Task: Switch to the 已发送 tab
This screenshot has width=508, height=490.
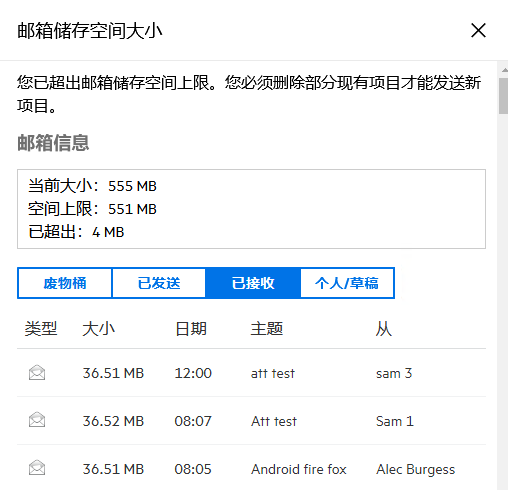Action: [x=159, y=283]
